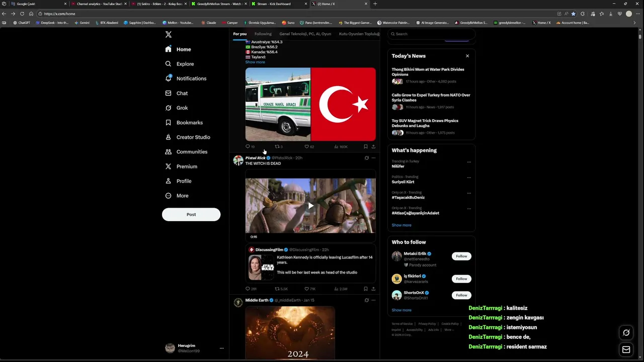View analytics of flag image post

(341, 146)
